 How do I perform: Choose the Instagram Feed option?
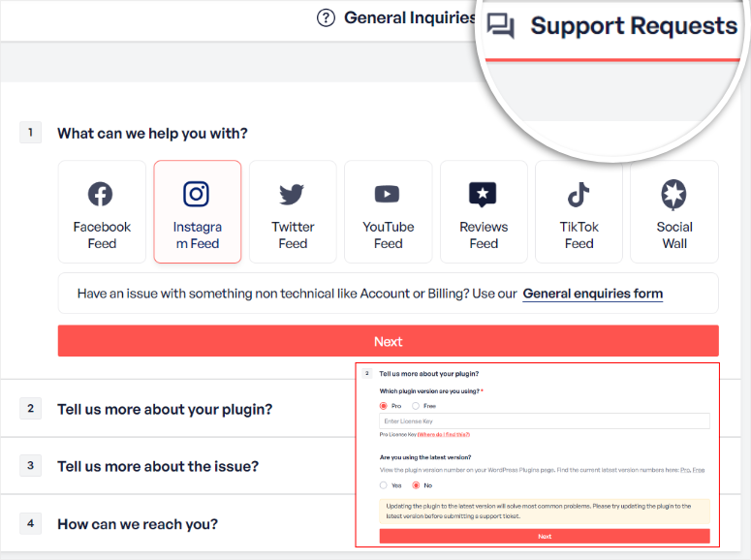(x=197, y=212)
